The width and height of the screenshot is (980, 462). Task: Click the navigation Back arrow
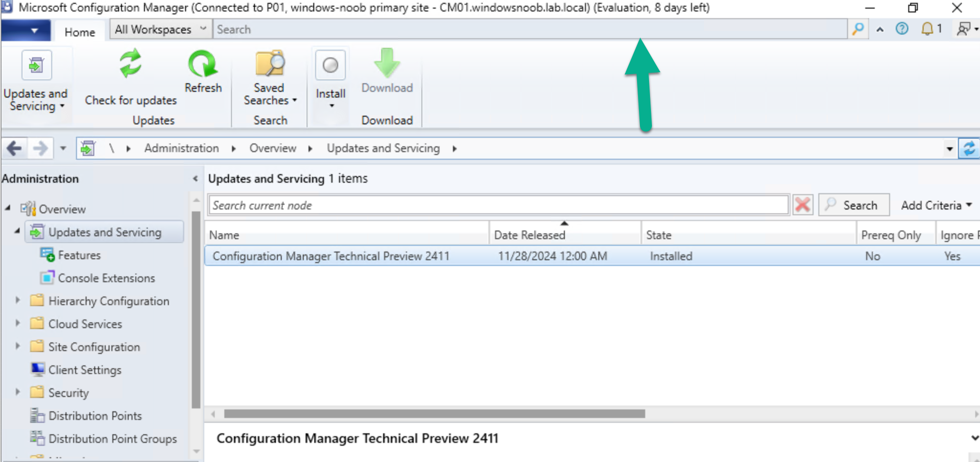[14, 149]
